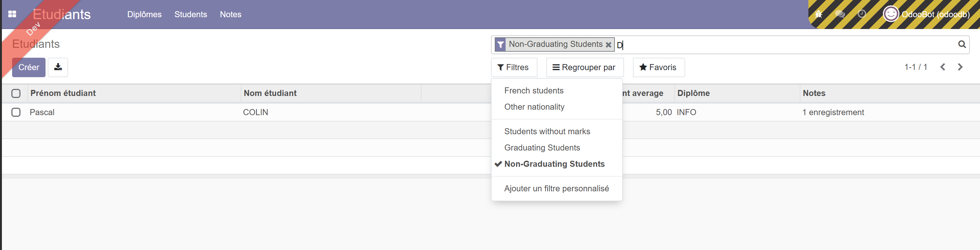Click the OdooBot avatar icon
Screen dimensions: 980x250
pyautogui.click(x=891, y=14)
